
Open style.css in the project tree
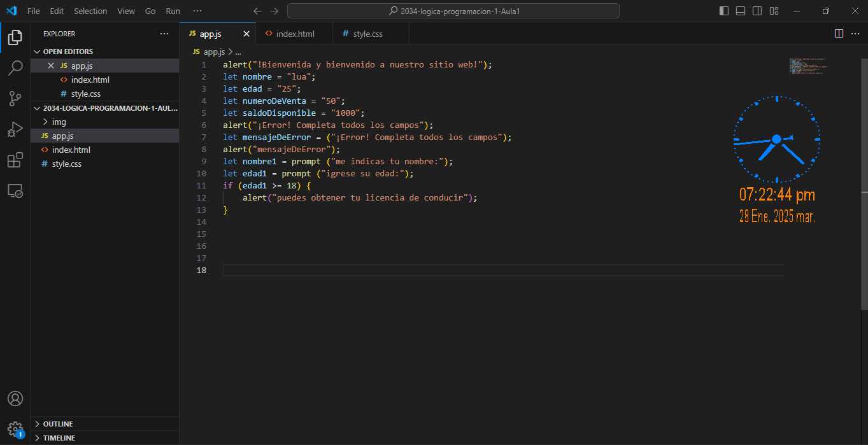(104, 164)
